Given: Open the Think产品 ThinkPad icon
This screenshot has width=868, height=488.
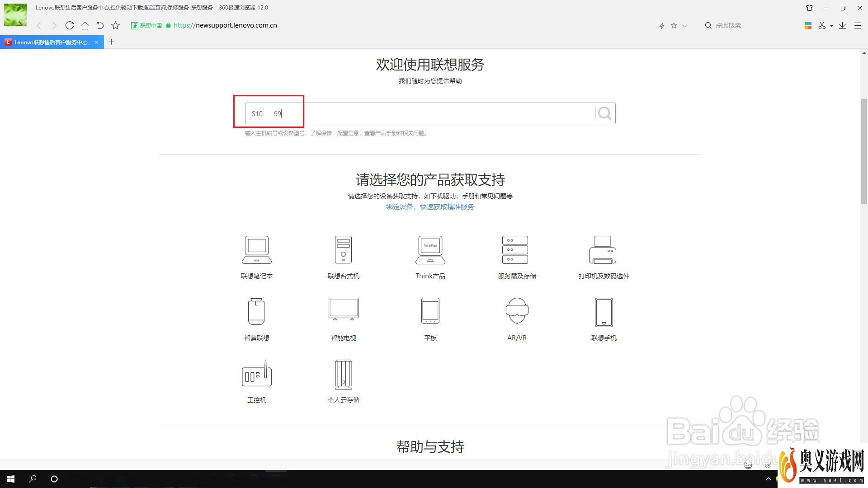Looking at the screenshot, I should (x=430, y=250).
